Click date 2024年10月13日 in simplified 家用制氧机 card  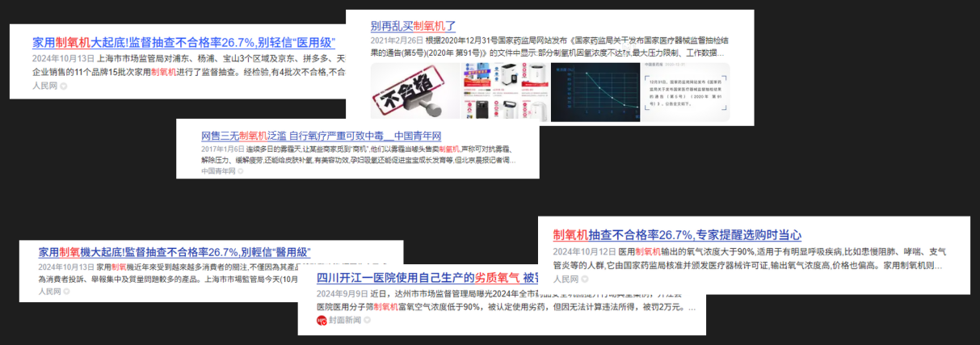click(x=61, y=59)
